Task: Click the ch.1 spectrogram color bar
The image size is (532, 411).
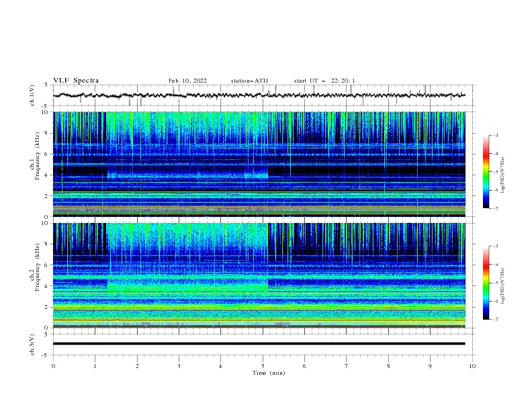Action: click(486, 172)
